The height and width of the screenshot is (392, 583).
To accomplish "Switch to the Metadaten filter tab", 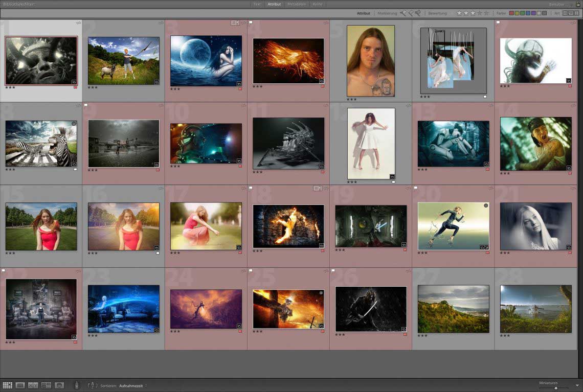I will pyautogui.click(x=297, y=4).
